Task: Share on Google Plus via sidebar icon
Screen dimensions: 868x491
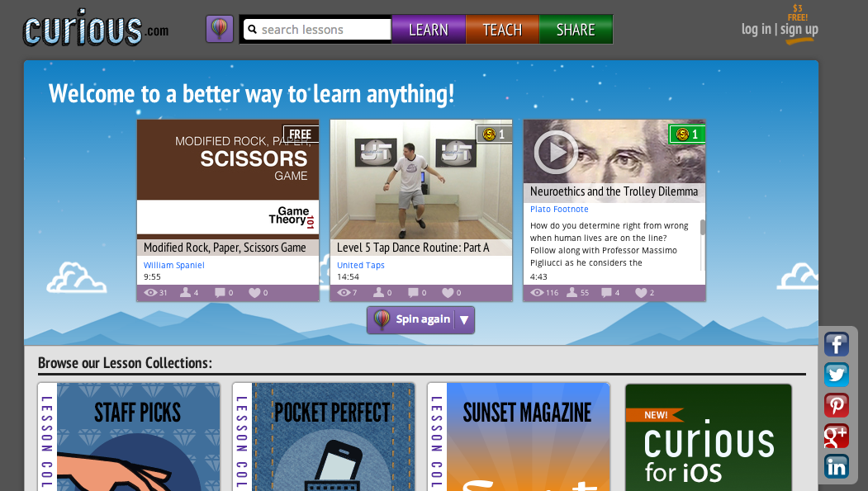Action: (836, 436)
